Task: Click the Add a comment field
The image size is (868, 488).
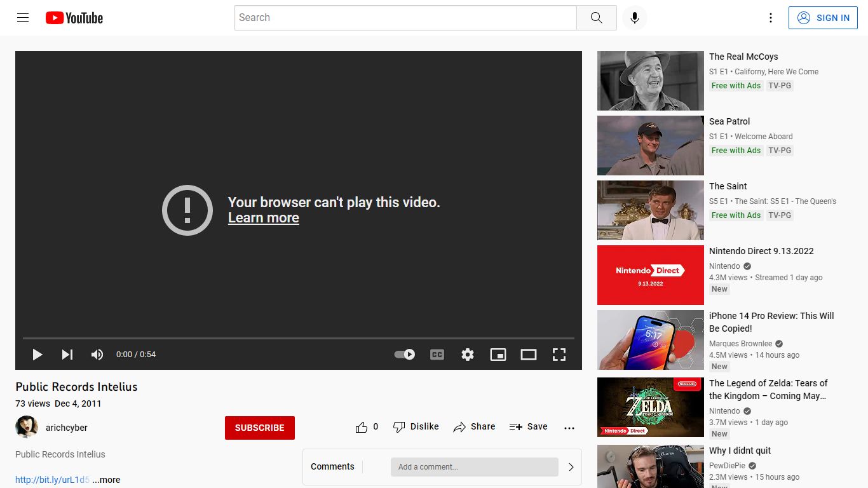Action: point(474,467)
